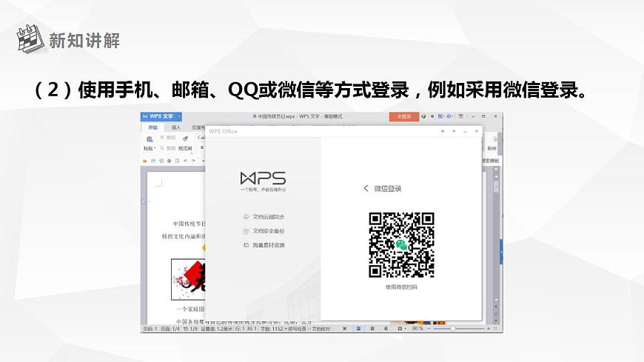This screenshot has width=644, height=362.
Task: Click the undo arrow in quick access toolbar
Action: tap(185, 161)
